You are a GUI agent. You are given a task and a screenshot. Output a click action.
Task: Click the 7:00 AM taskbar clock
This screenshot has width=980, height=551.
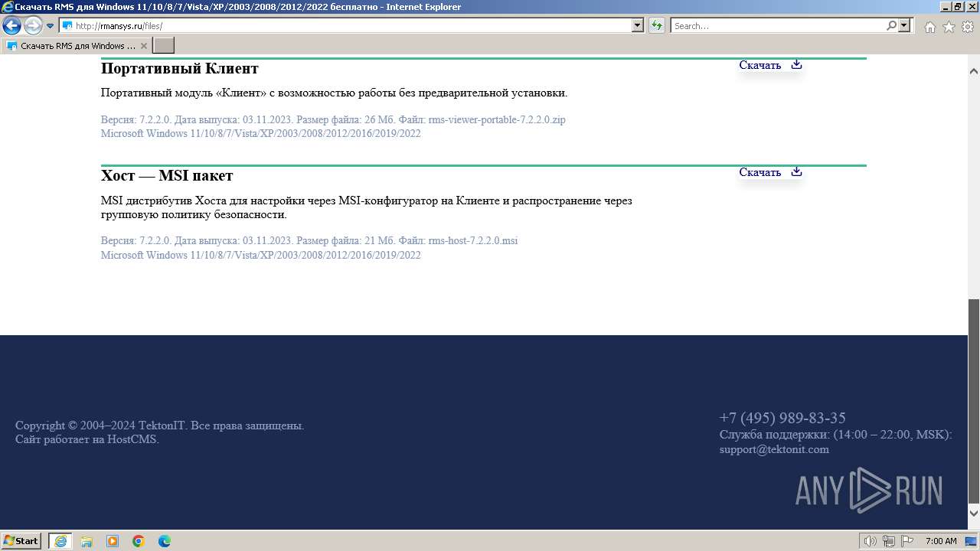click(941, 541)
